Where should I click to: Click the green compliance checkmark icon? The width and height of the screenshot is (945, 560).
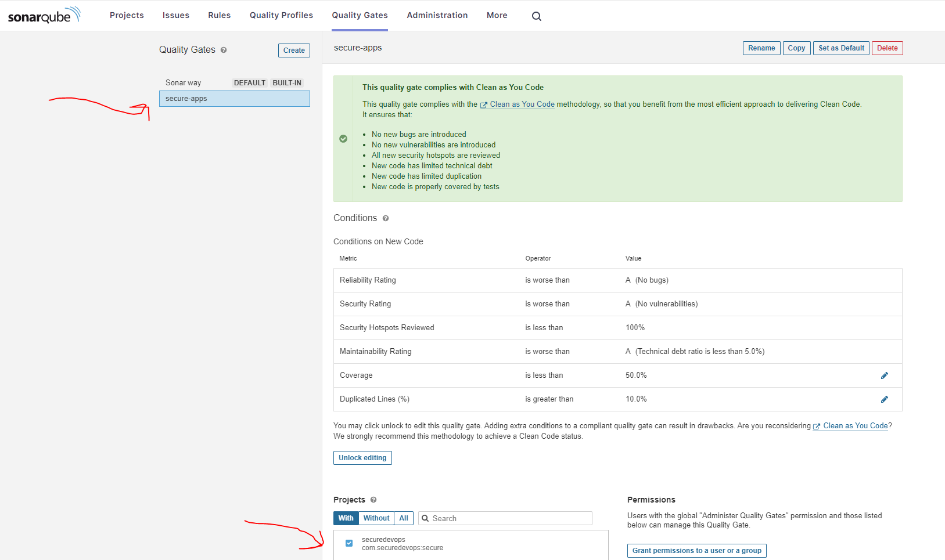[343, 139]
